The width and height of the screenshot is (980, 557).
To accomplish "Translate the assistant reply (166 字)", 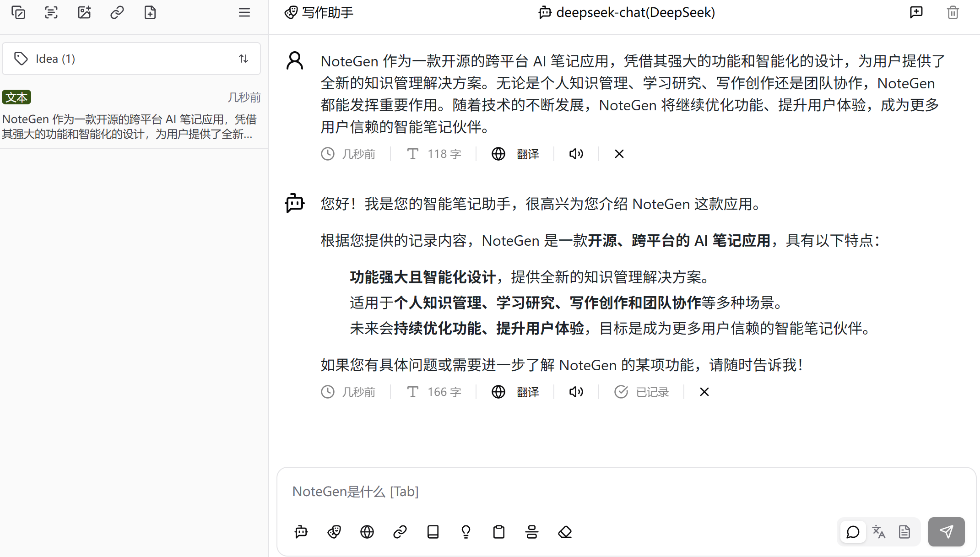I will 515,392.
